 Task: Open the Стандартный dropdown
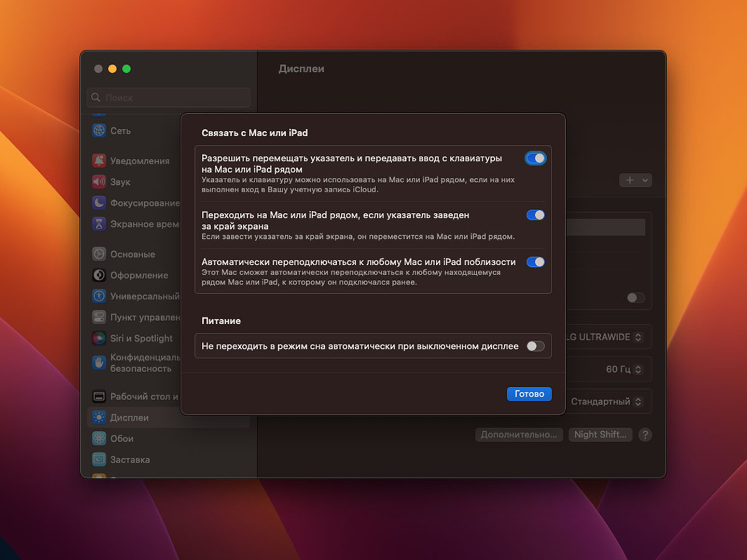pos(606,401)
